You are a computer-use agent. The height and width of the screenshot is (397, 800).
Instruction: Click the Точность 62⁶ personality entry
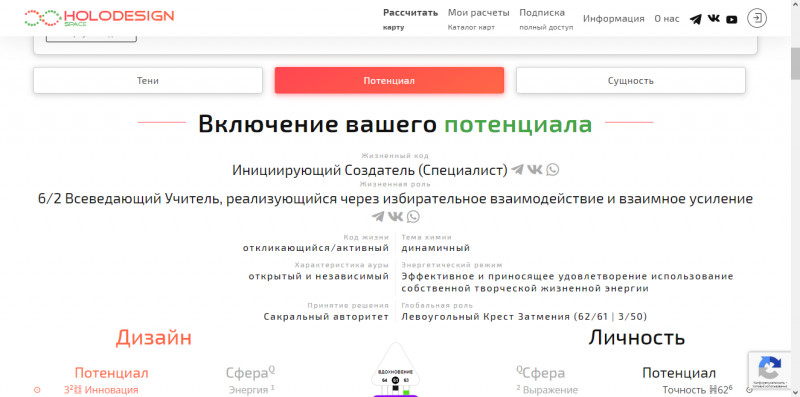[x=697, y=390]
